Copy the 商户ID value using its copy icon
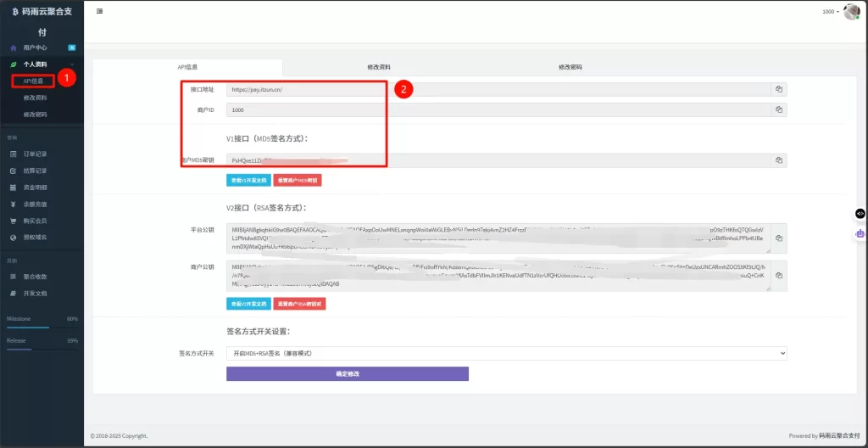This screenshot has width=868, height=448. click(778, 109)
